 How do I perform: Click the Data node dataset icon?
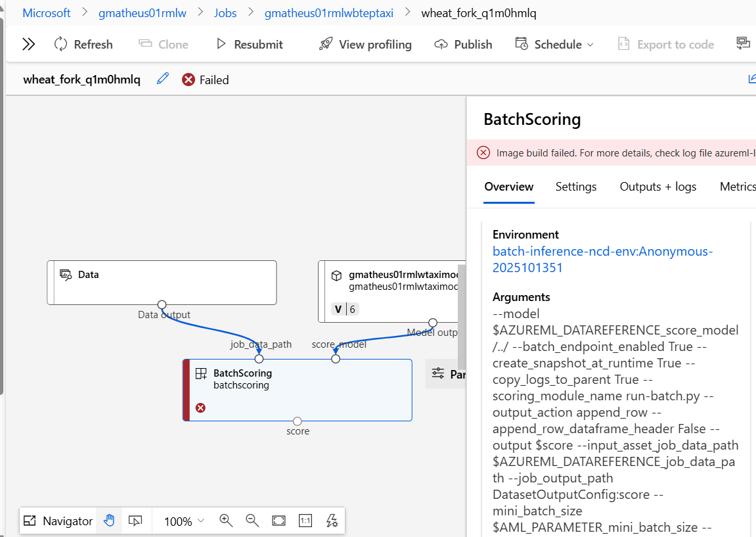[66, 275]
